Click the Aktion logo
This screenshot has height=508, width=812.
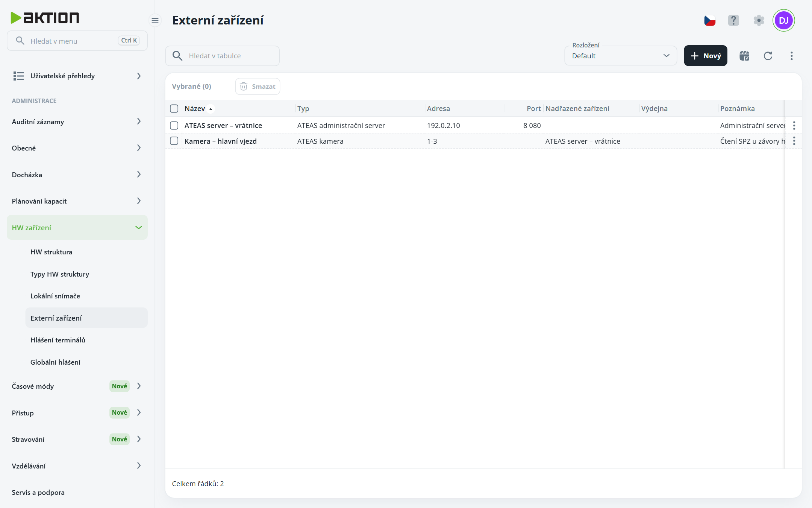pos(45,17)
